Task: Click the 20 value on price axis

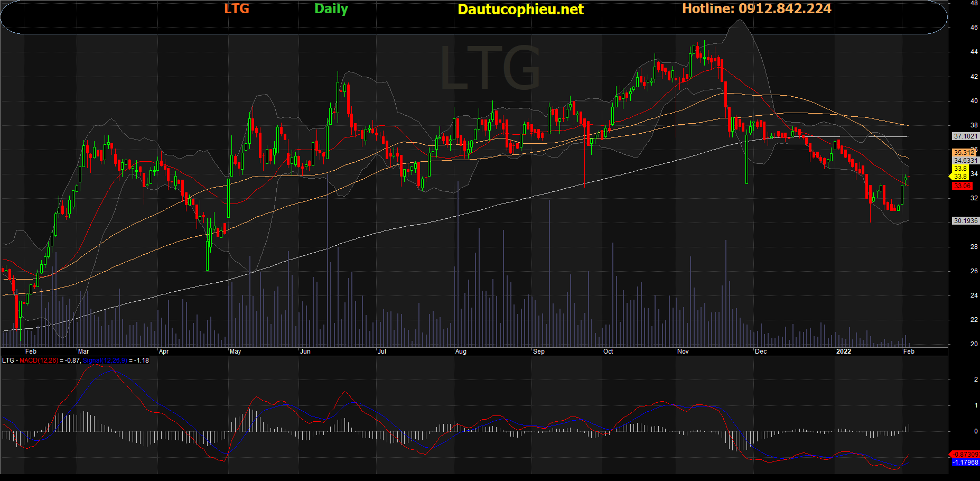Action: [x=974, y=344]
